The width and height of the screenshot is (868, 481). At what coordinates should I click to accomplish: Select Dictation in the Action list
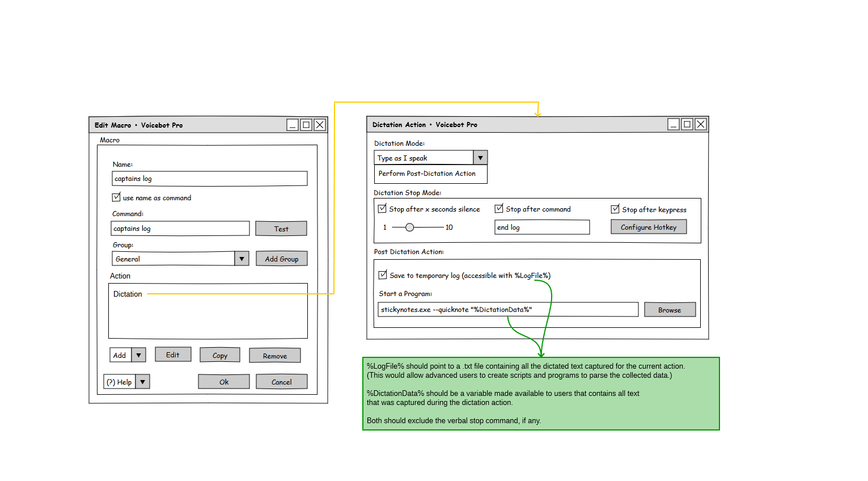[x=128, y=294]
